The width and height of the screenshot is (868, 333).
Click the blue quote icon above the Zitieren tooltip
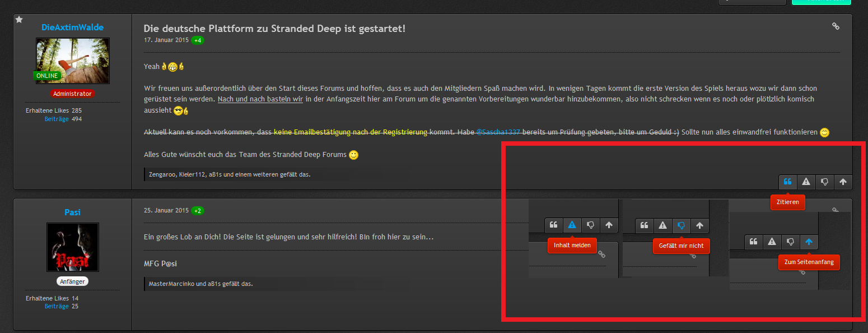(x=787, y=182)
